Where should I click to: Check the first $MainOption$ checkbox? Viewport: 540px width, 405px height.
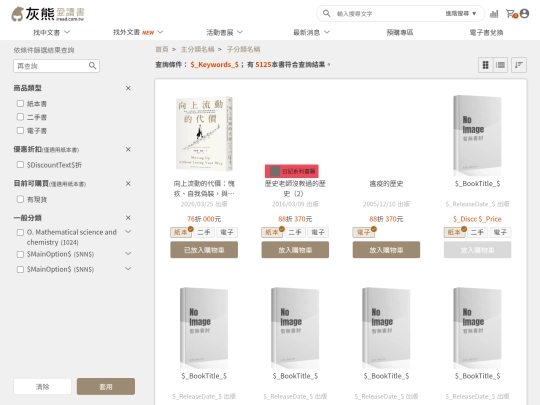[x=20, y=254]
